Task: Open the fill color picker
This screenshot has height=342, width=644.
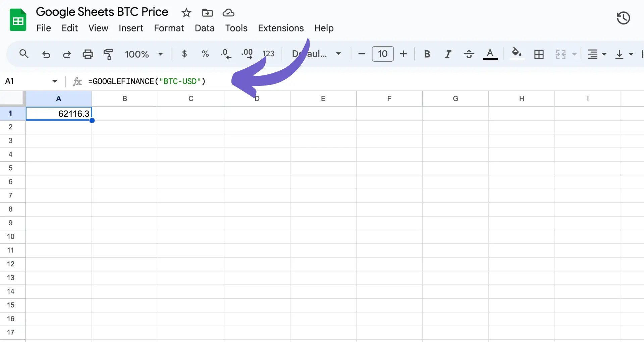Action: [x=517, y=53]
